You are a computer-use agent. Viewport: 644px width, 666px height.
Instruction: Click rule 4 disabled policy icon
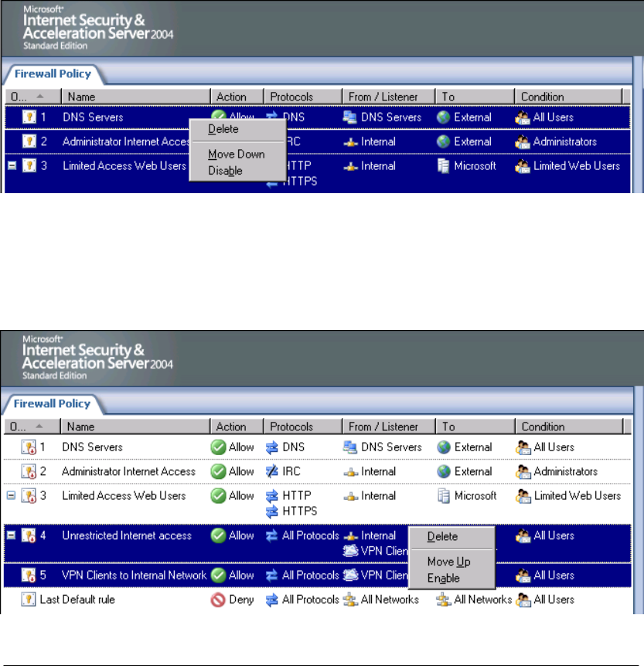pos(29,535)
